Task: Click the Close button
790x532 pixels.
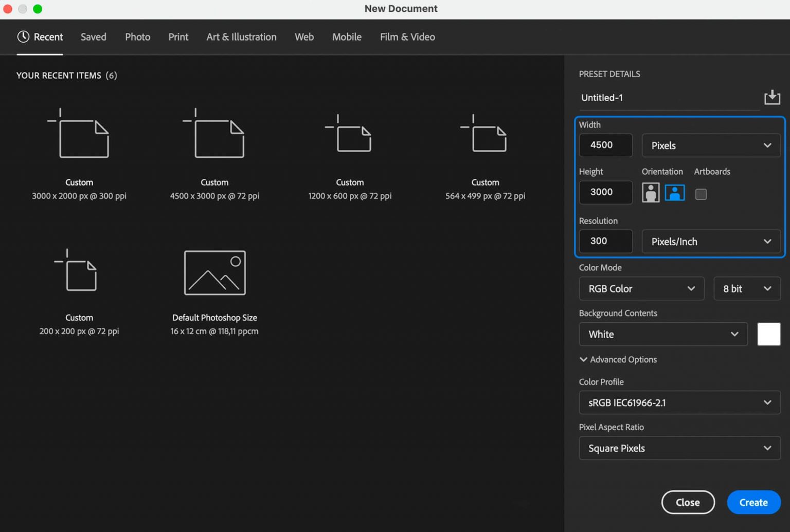Action: [x=688, y=502]
